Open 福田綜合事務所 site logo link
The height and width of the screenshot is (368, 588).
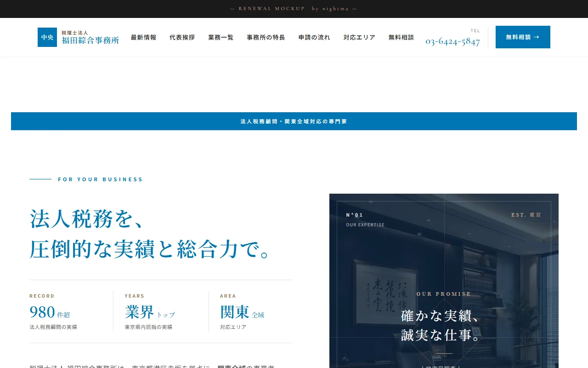click(79, 37)
